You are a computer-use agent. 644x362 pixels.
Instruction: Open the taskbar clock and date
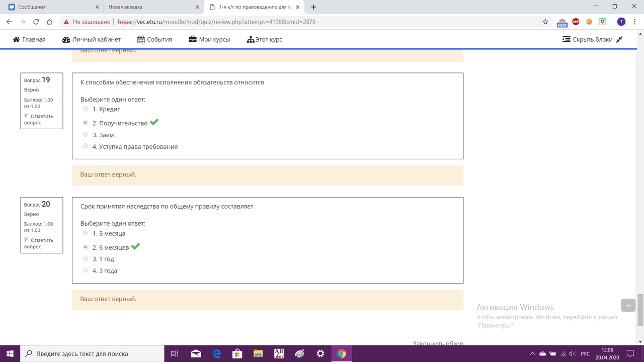[607, 353]
